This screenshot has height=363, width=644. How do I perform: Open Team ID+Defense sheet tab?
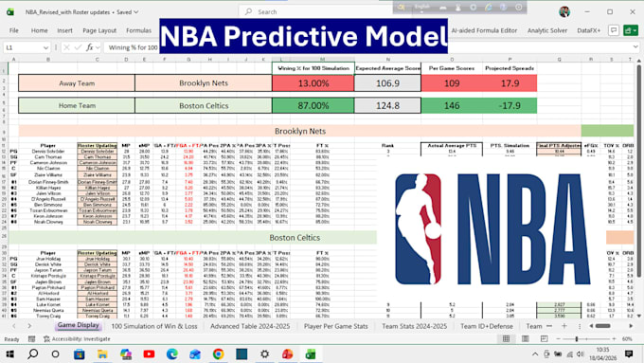[x=487, y=326]
